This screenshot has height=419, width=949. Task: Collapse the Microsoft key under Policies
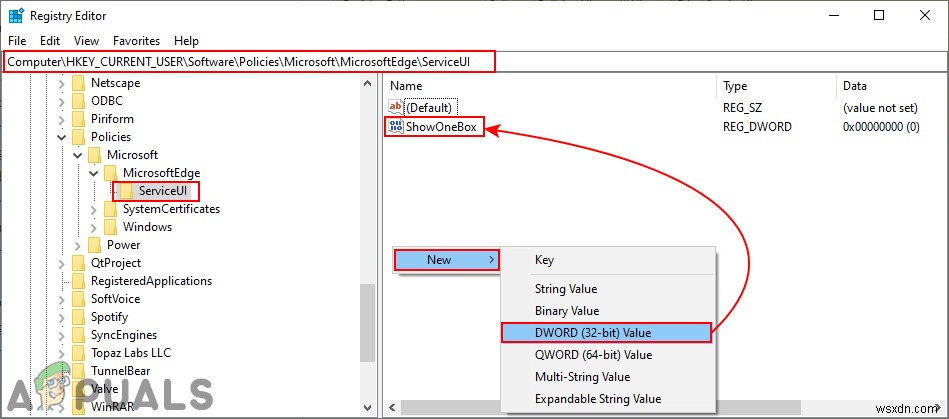pyautogui.click(x=77, y=155)
